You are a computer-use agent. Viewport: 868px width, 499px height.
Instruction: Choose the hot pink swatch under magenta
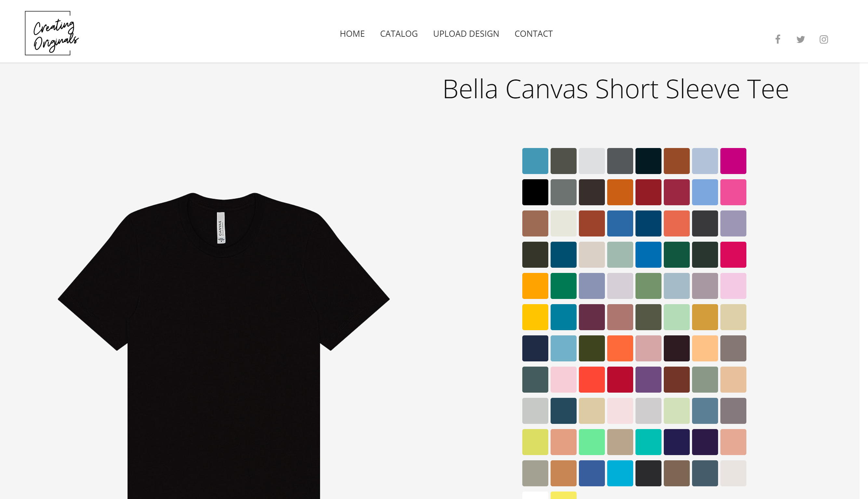733,192
